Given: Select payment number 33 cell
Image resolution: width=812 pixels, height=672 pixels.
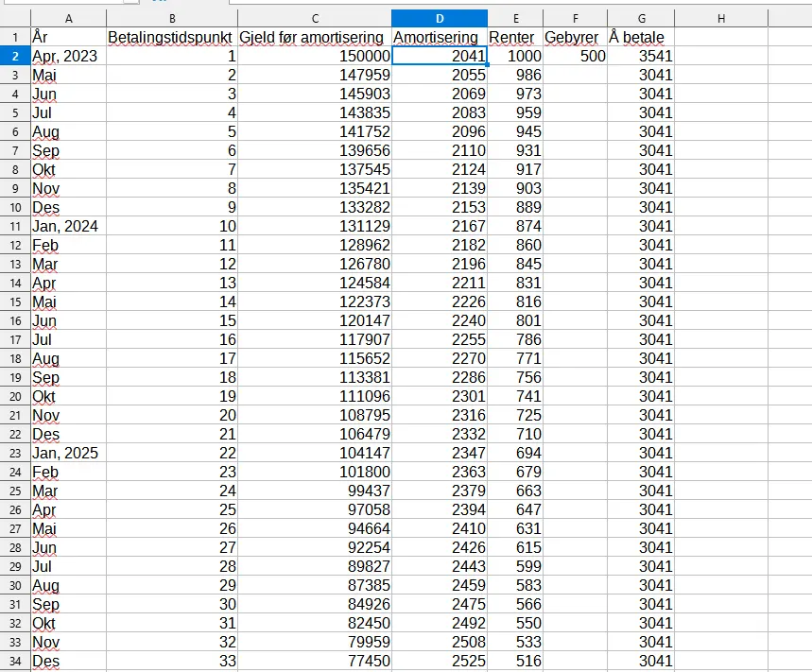Looking at the screenshot, I should click(172, 661).
